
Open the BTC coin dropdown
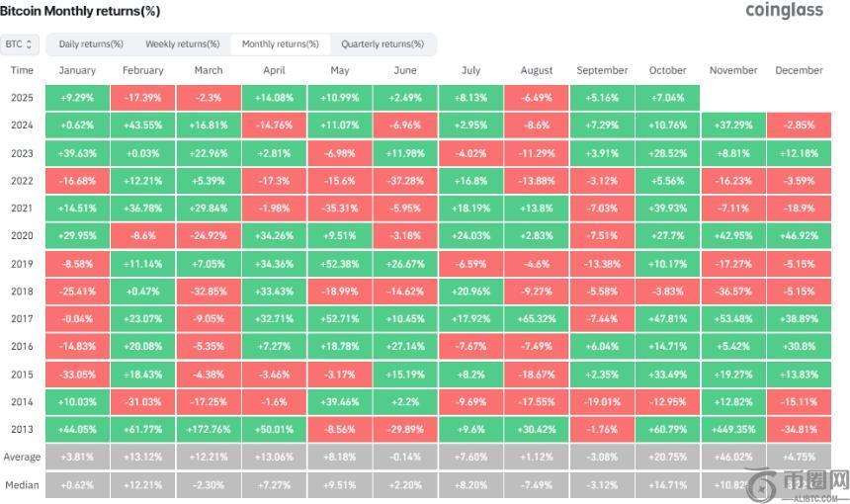tap(20, 44)
